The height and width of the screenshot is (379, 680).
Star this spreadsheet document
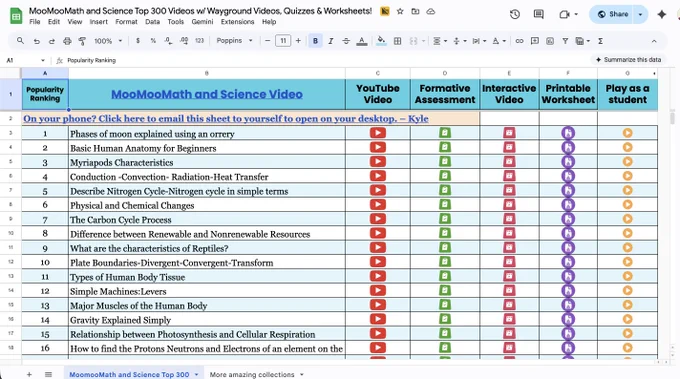[x=400, y=12]
